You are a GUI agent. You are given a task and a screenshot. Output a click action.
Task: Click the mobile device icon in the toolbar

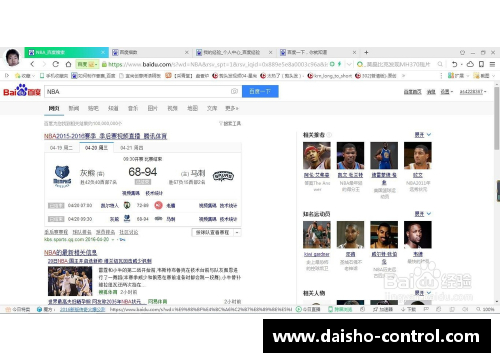tap(481, 64)
